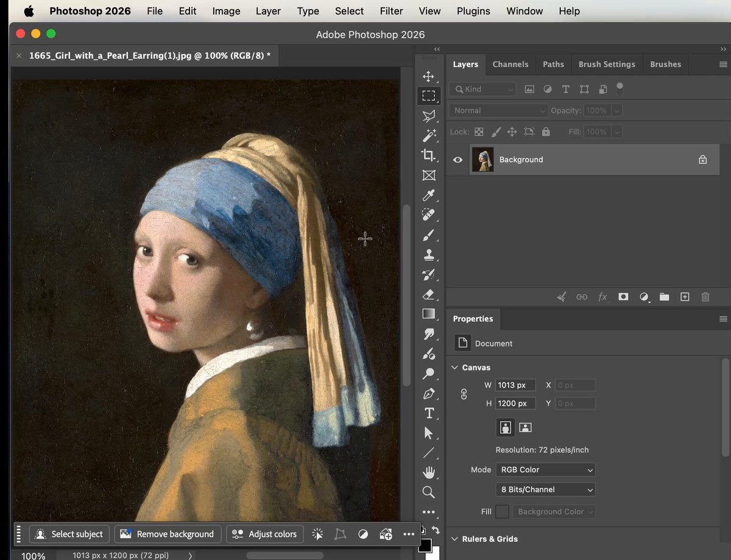Toggle smart object layer filter
This screenshot has width=731, height=560.
click(x=602, y=89)
